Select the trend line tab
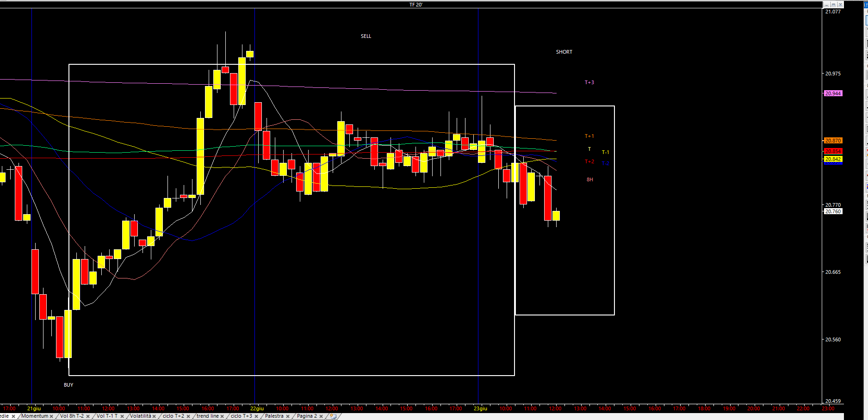Viewport: 868px width, 420px height. pos(207,416)
